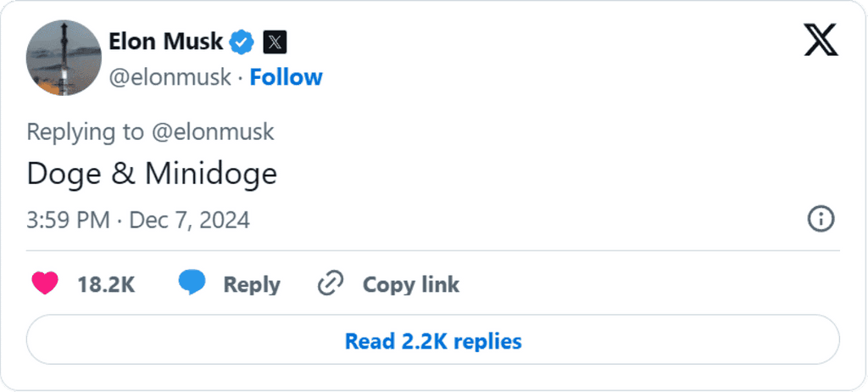Open the @elonmusk handle under the name
Image resolution: width=868 pixels, height=392 pixels.
click(170, 77)
